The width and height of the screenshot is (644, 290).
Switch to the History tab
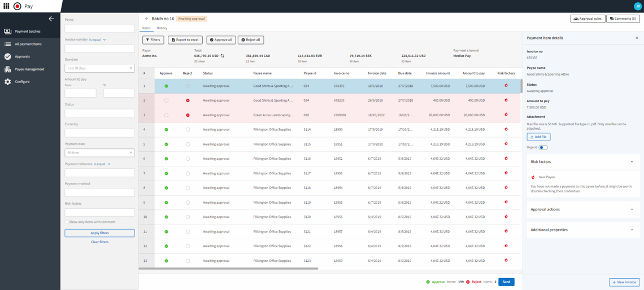(162, 28)
